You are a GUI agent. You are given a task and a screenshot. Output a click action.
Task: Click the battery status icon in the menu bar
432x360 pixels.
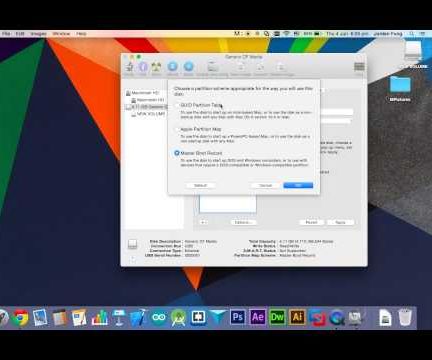click(x=317, y=34)
